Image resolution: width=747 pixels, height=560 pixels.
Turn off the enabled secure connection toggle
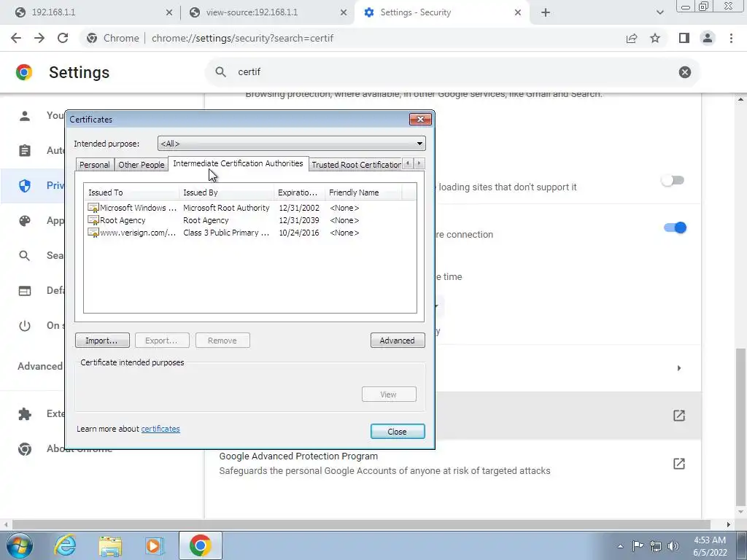click(x=675, y=227)
